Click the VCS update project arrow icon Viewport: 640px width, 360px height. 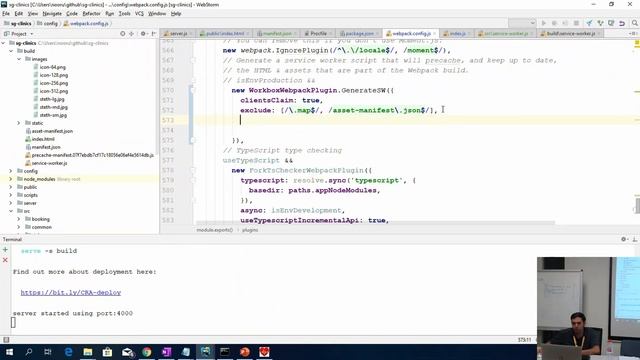589,23
